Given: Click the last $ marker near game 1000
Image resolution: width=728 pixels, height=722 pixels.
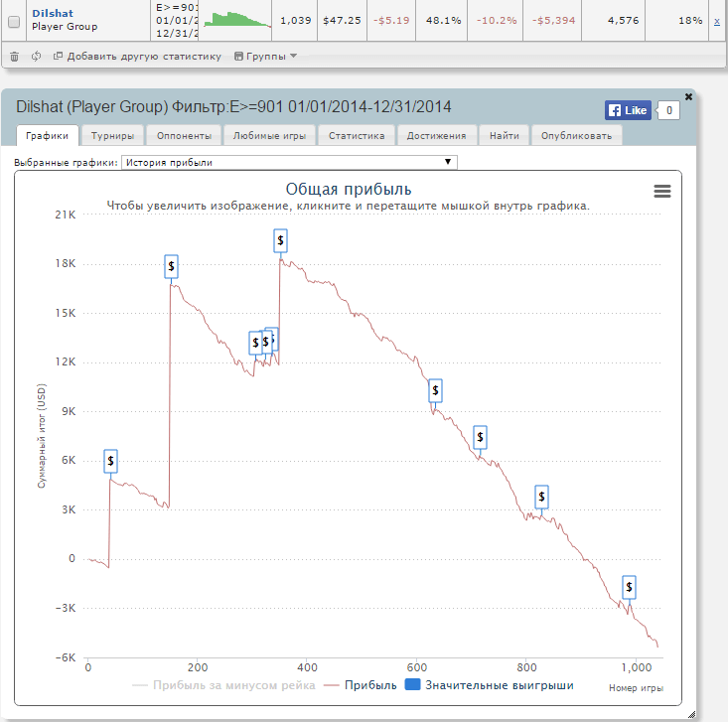Looking at the screenshot, I should 629,588.
